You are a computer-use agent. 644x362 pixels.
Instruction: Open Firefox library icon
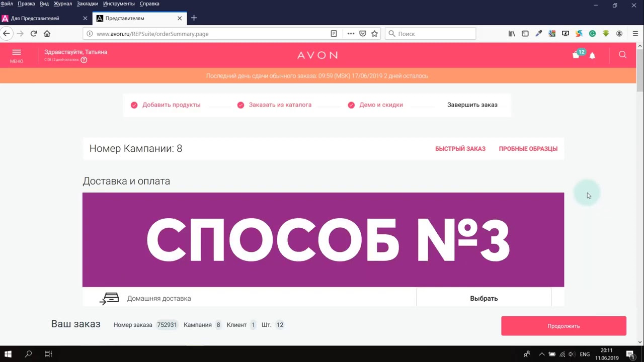(x=512, y=34)
